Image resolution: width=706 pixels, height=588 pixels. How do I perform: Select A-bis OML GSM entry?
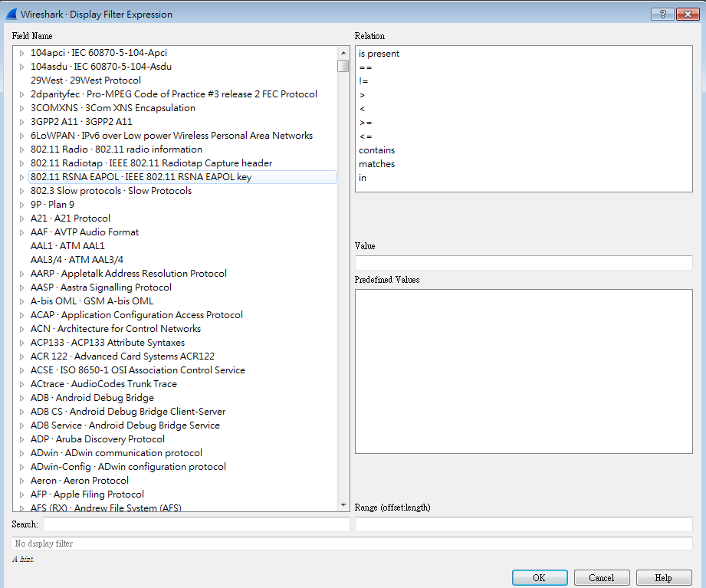(x=92, y=301)
